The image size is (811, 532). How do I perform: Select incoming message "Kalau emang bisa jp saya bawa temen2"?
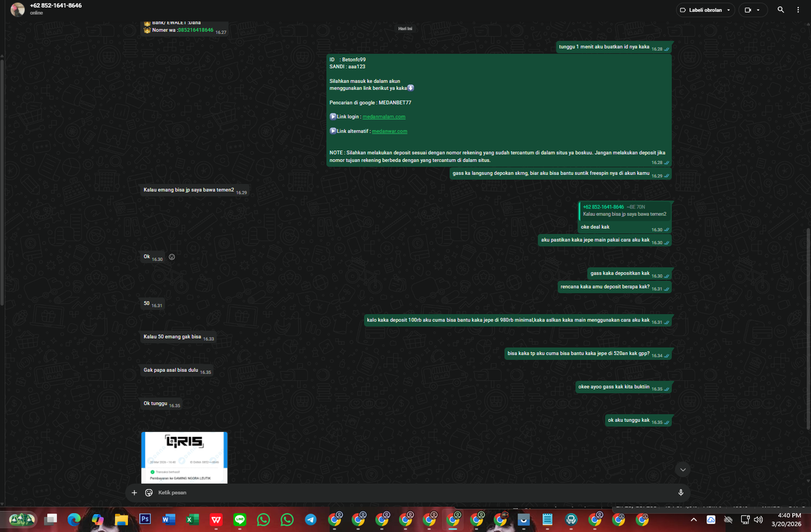pos(195,190)
